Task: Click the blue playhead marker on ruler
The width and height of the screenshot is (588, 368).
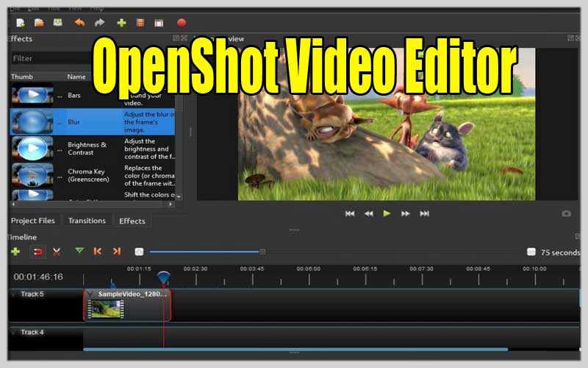Action: [163, 278]
